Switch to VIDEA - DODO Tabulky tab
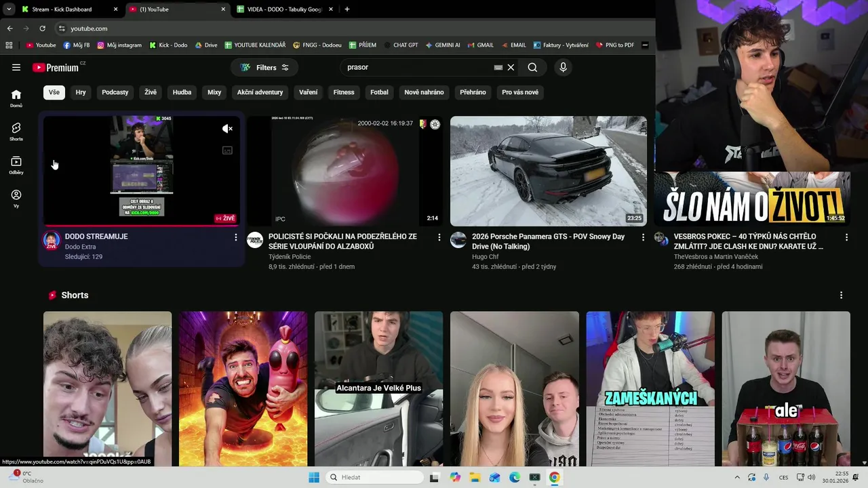The height and width of the screenshot is (488, 868). click(284, 9)
